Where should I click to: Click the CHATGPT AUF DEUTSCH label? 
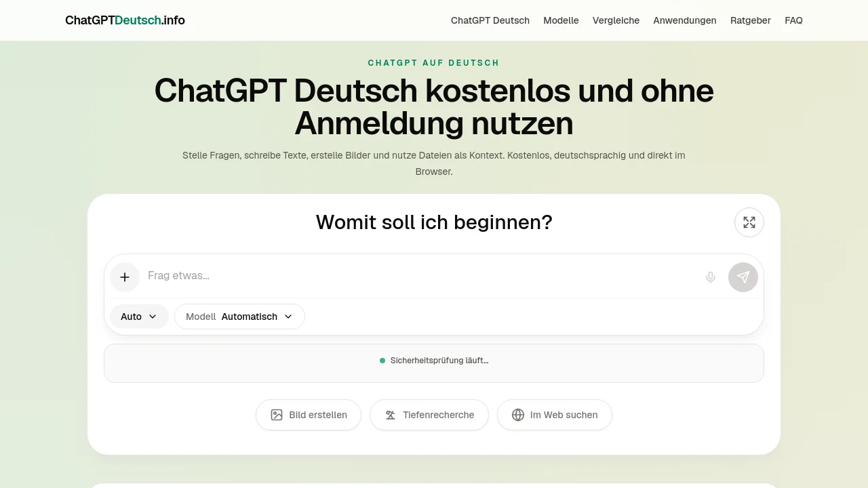coord(434,63)
